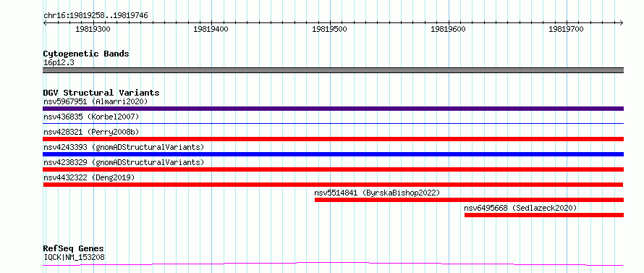Click the blue nsv4243393 variant bar
Screen dimensions: 644x273
point(333,154)
